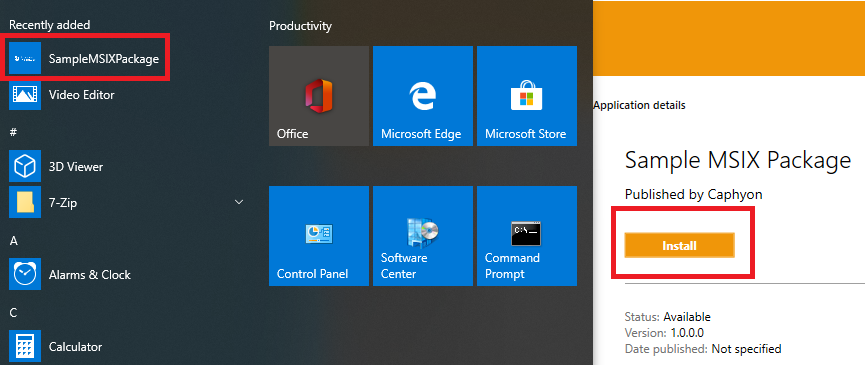Click Install for Sample MSIX Package
This screenshot has height=365, width=865.
pyautogui.click(x=680, y=245)
